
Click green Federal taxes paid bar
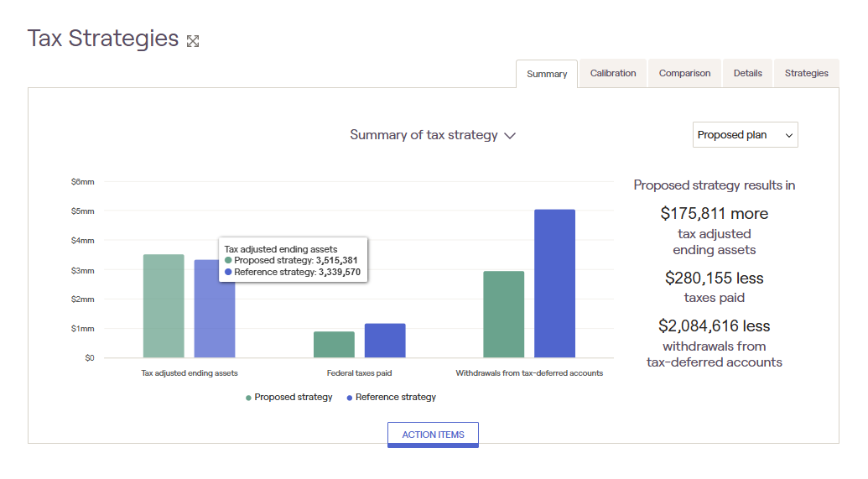click(x=334, y=345)
